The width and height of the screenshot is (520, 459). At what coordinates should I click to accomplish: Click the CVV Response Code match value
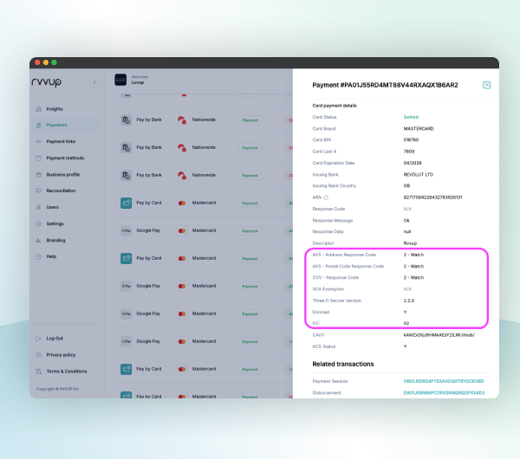414,278
